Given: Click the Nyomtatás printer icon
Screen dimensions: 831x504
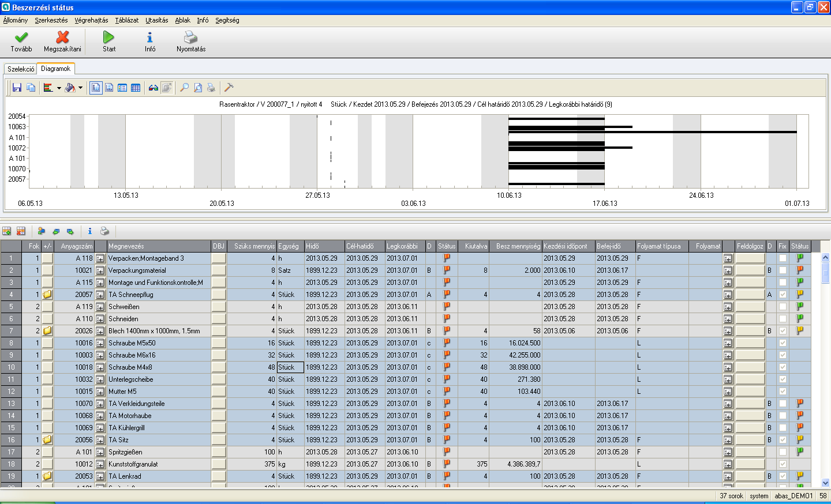Looking at the screenshot, I should 191,37.
